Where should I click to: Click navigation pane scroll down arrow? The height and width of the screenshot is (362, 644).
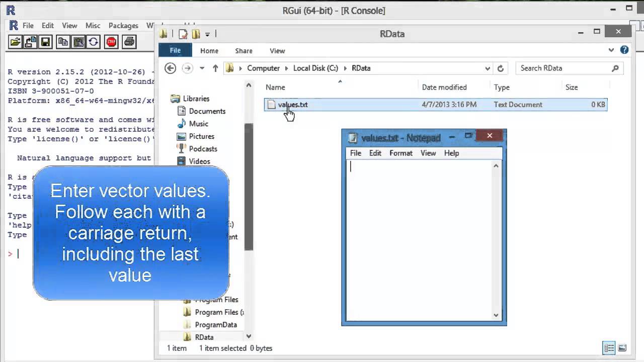click(x=249, y=336)
